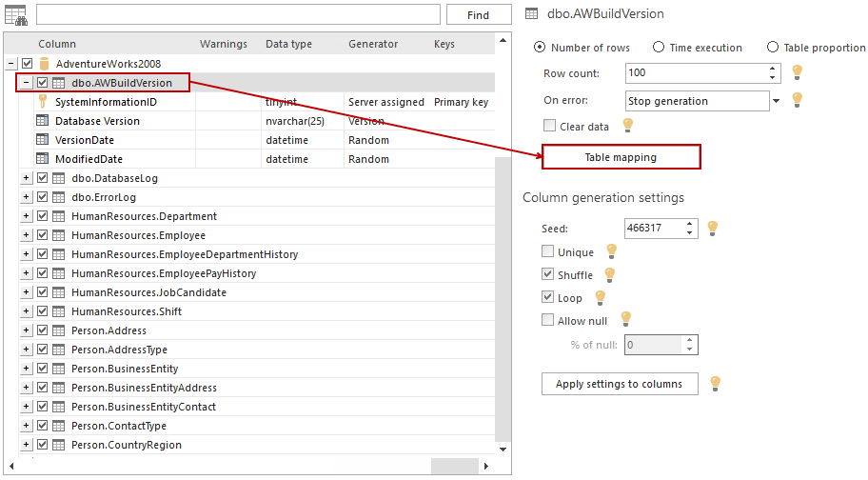Click the Generator column header
The width and height of the screenshot is (868, 480).
[x=373, y=44]
